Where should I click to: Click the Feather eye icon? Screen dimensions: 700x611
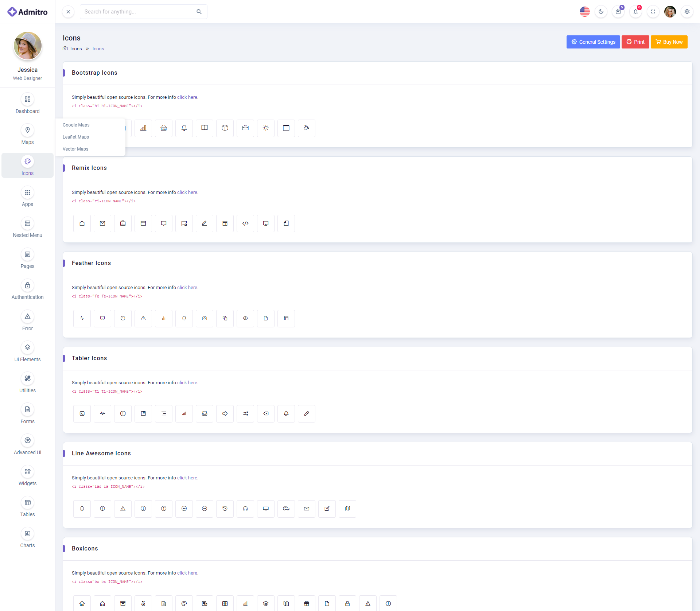tap(245, 318)
